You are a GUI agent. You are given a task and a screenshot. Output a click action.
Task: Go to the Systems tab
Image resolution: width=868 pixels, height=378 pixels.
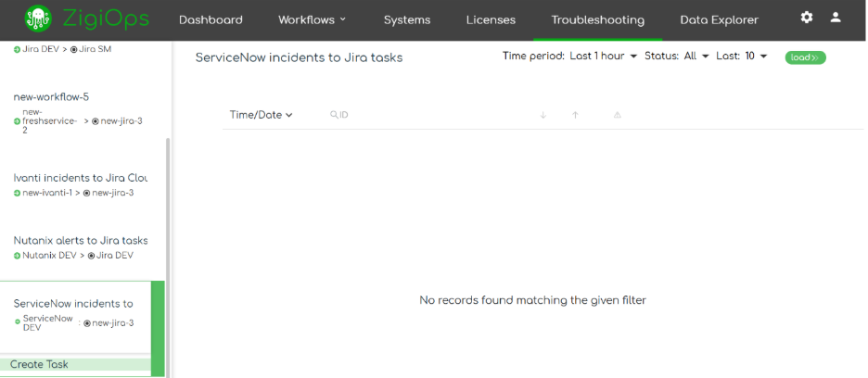(407, 20)
